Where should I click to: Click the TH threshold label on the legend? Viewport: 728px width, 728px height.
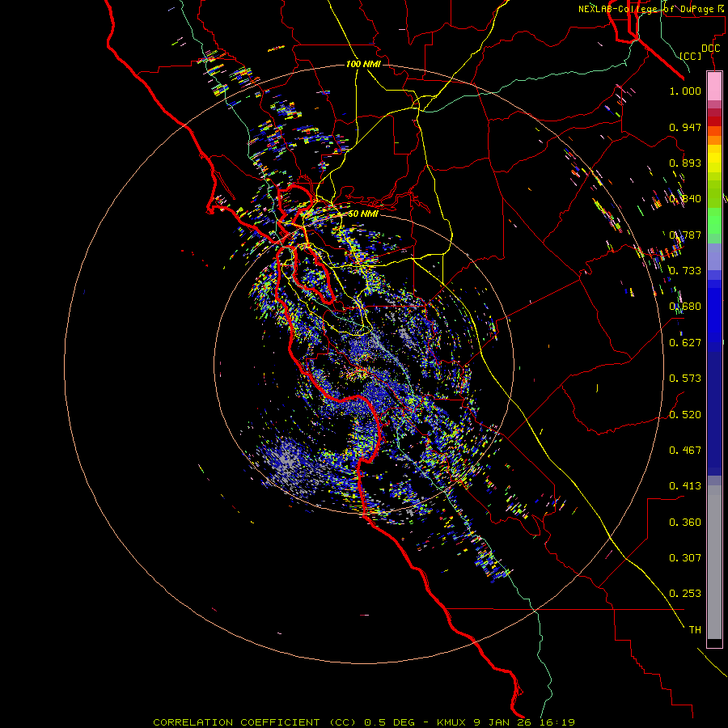click(x=695, y=629)
